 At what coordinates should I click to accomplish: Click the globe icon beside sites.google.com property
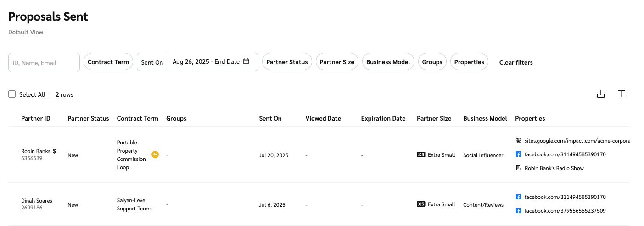pyautogui.click(x=519, y=141)
